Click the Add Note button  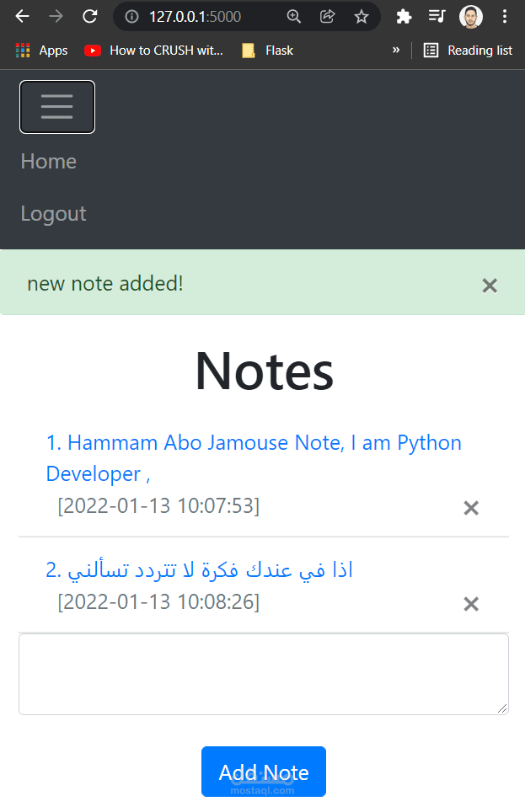[264, 771]
